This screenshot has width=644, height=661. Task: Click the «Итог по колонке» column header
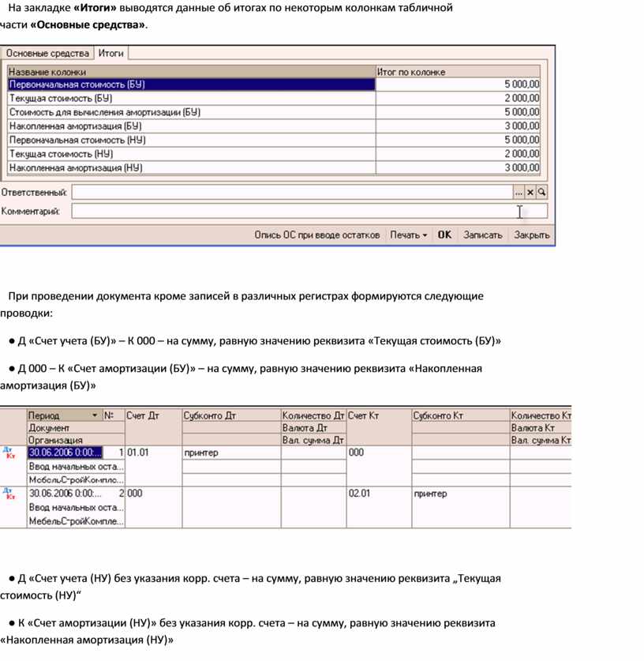point(458,72)
